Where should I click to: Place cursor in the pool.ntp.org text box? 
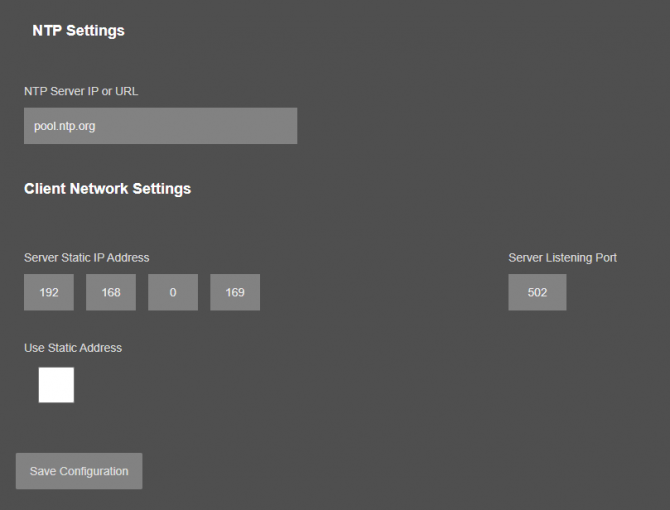point(160,126)
